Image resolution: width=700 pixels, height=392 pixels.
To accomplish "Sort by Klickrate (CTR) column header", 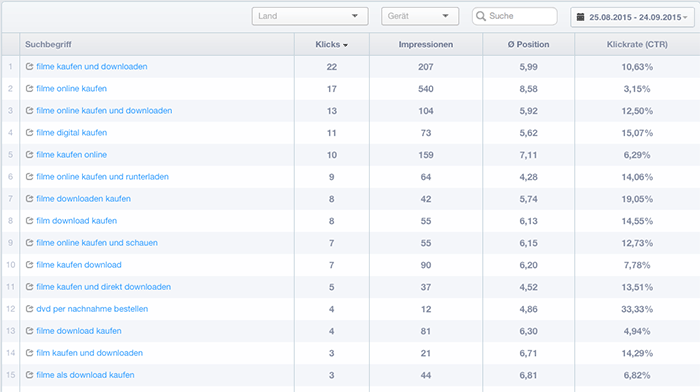I will click(x=637, y=44).
